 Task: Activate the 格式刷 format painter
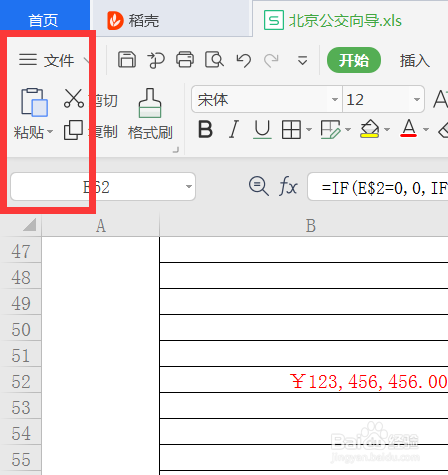pos(150,114)
